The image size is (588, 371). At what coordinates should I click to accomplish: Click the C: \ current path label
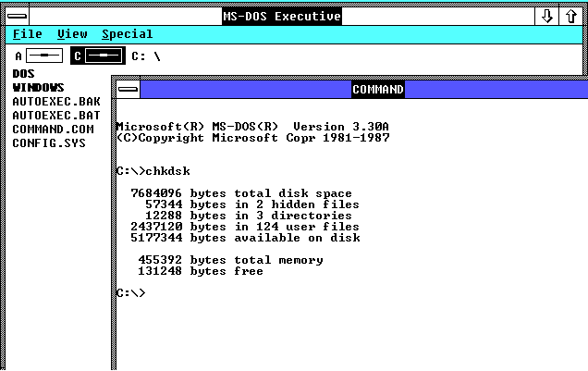click(x=146, y=56)
